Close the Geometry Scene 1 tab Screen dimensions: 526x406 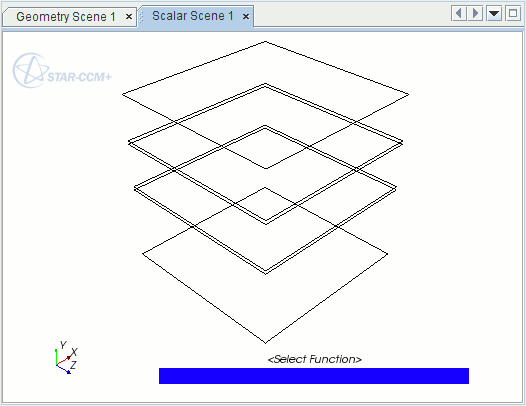tap(128, 17)
